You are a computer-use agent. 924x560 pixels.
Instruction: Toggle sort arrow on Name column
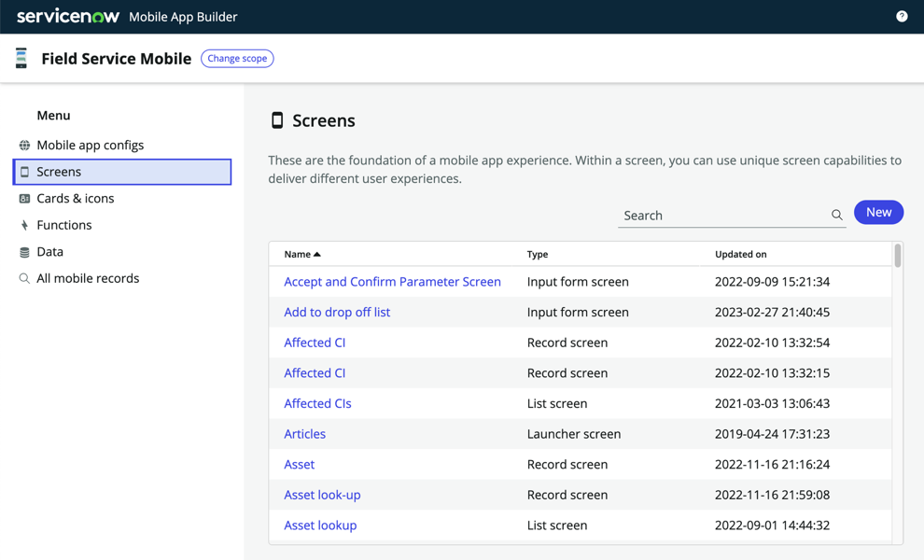(317, 254)
